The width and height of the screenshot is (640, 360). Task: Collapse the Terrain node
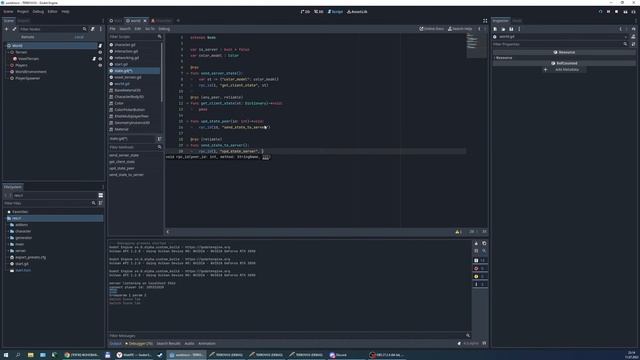[x=8, y=52]
